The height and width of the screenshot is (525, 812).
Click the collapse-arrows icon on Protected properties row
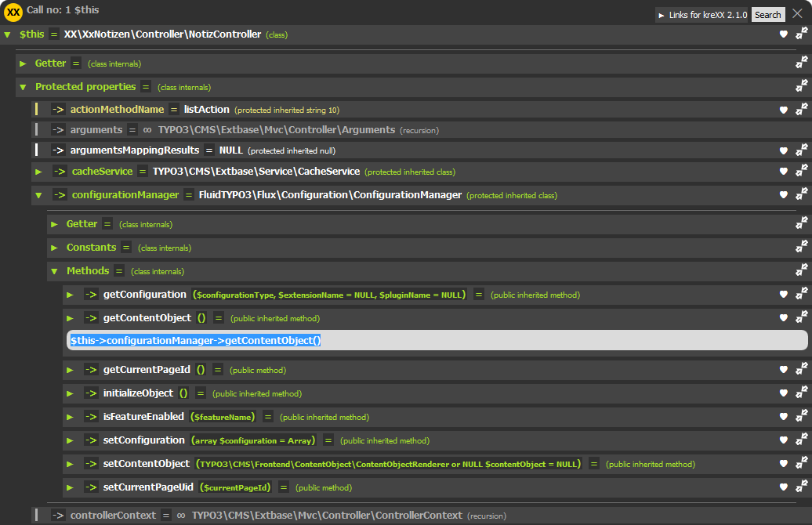pos(801,86)
